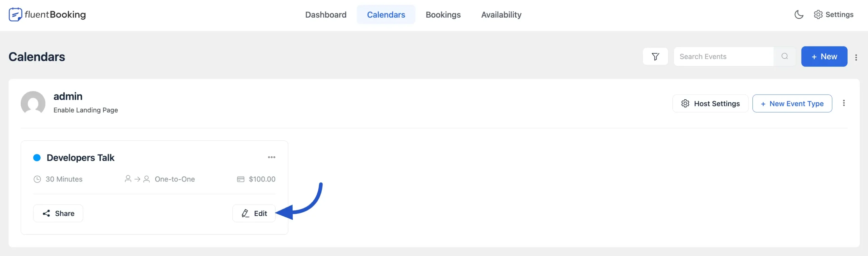Open Host Settings
Image resolution: width=868 pixels, height=256 pixels.
click(x=710, y=103)
